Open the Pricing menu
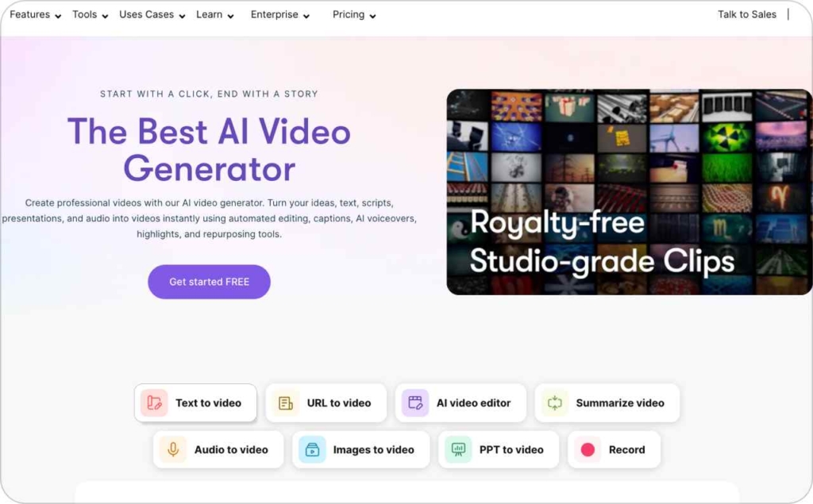 tap(348, 14)
